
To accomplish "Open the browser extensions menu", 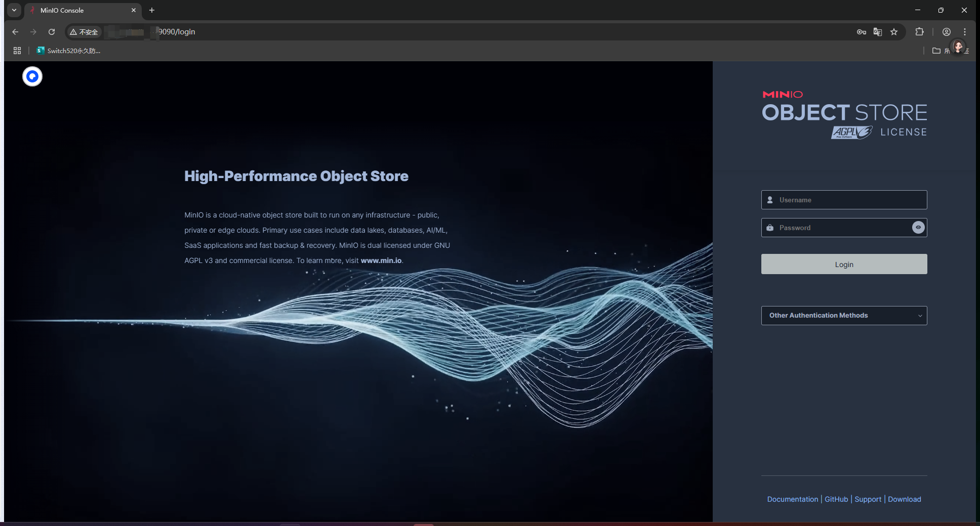I will coord(919,32).
